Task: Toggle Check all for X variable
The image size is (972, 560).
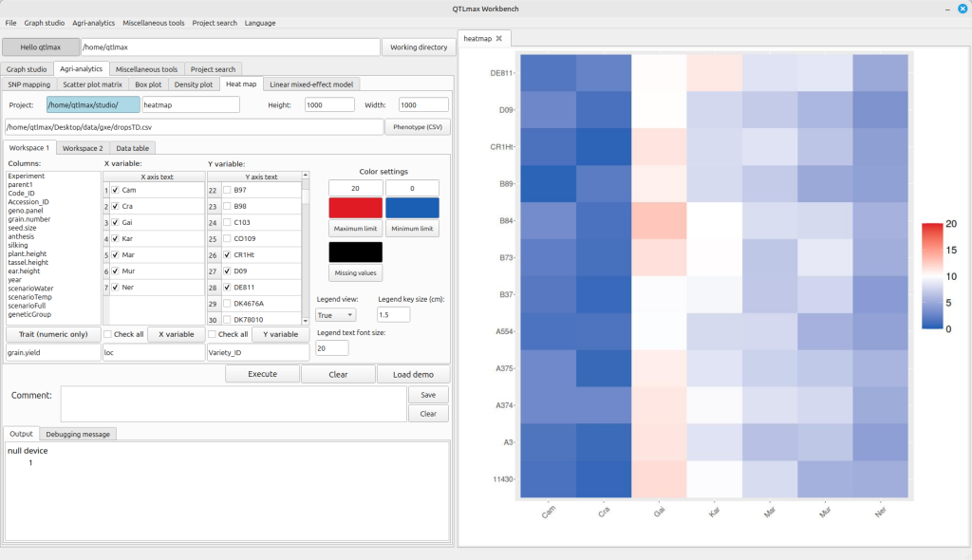Action: coord(109,334)
